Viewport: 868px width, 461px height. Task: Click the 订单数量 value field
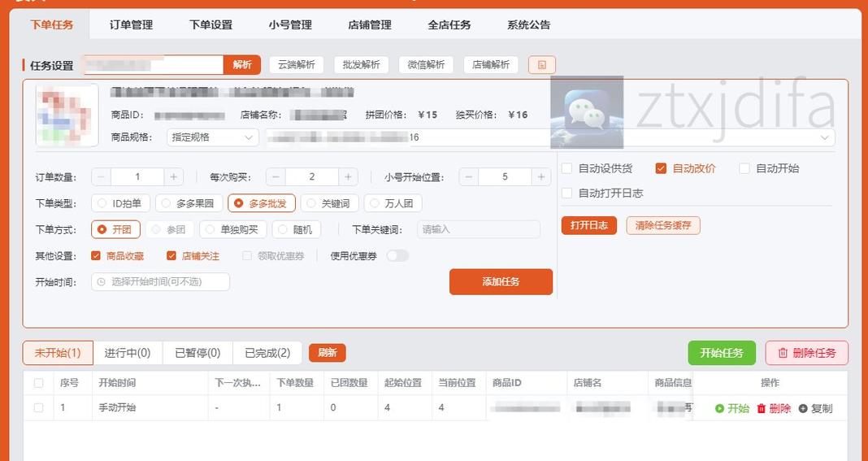coord(137,176)
